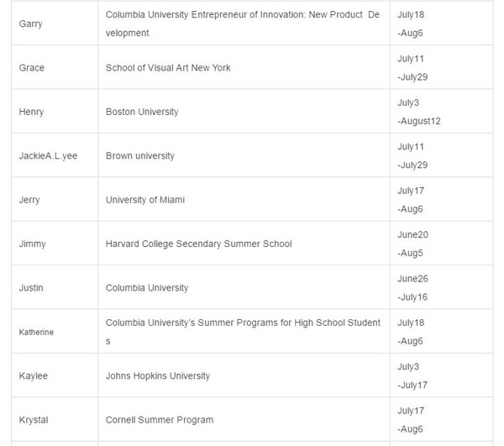Click the July3 -August12 date cell
Image resolution: width=504 pixels, height=446 pixels.
(419, 112)
